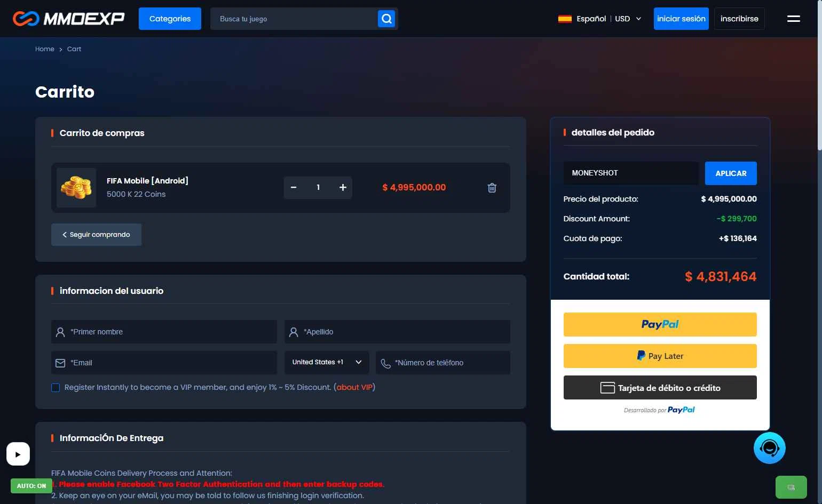Open the live chat support icon
Viewport: 822px width, 504px height.
[x=770, y=448]
